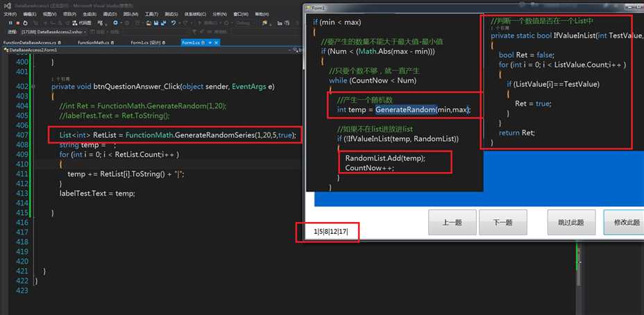The image size is (644, 315).
Task: Click the IfValueInList method signature in overlay
Action: pos(567,35)
